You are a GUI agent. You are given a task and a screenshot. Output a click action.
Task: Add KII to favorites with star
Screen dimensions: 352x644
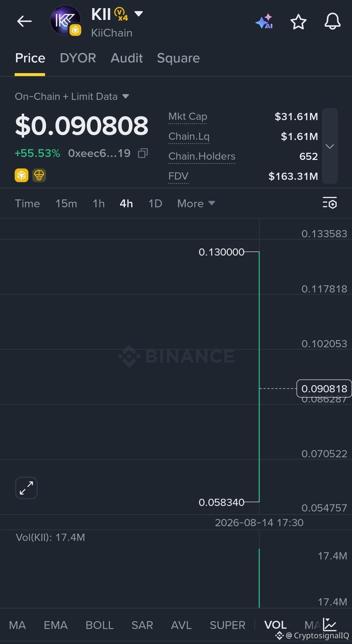[x=298, y=22]
